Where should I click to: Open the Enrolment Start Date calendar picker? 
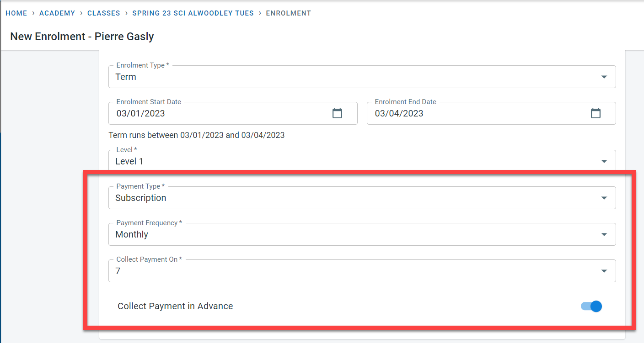click(337, 113)
